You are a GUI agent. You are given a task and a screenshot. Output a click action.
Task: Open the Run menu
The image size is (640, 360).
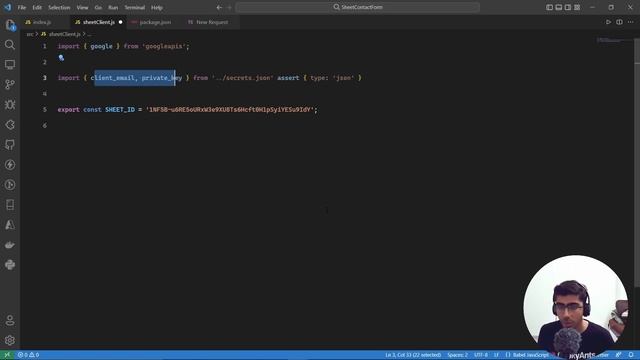pyautogui.click(x=113, y=7)
